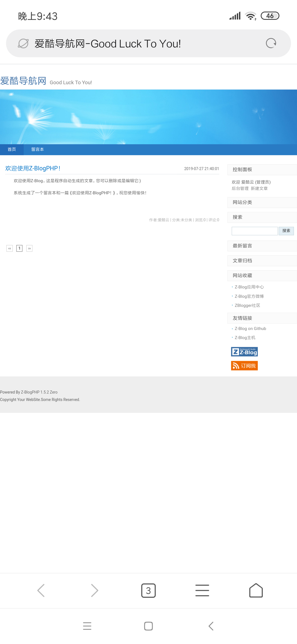Viewport: 297px width, 644px height.
Task: Open the 欢迎使用Z-BlogPHP! post title
Action: click(x=33, y=168)
